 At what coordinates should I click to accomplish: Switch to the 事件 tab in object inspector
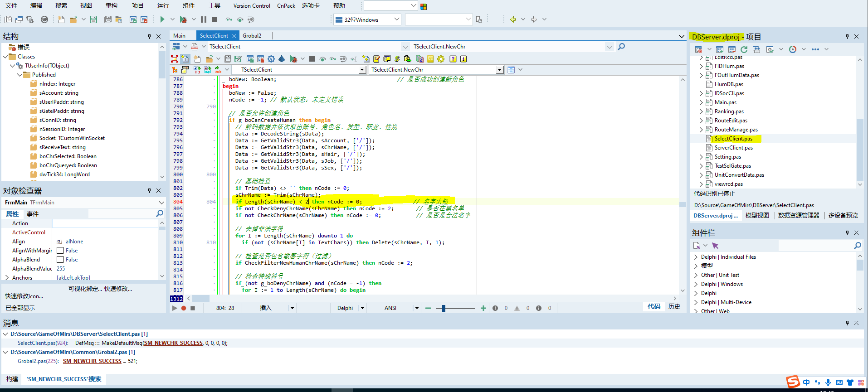pos(33,214)
